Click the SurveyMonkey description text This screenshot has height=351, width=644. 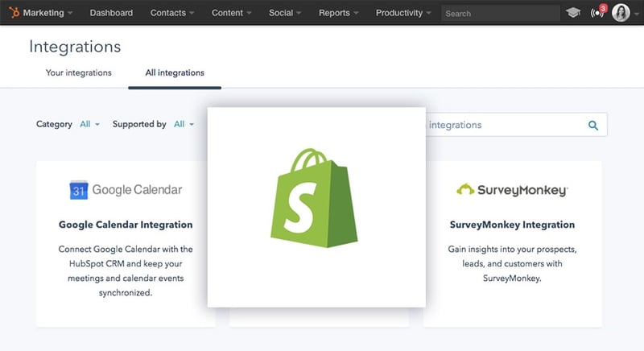pos(512,263)
